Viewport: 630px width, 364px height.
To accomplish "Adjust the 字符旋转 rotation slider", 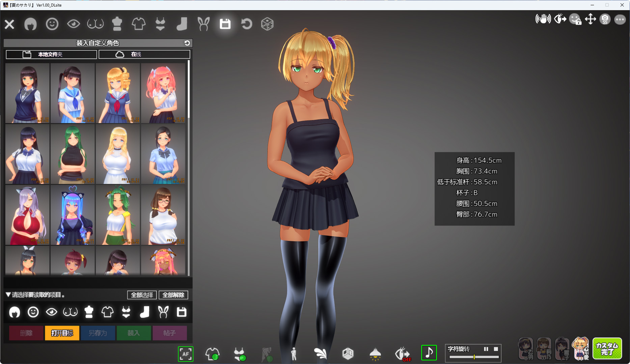I will [474, 357].
